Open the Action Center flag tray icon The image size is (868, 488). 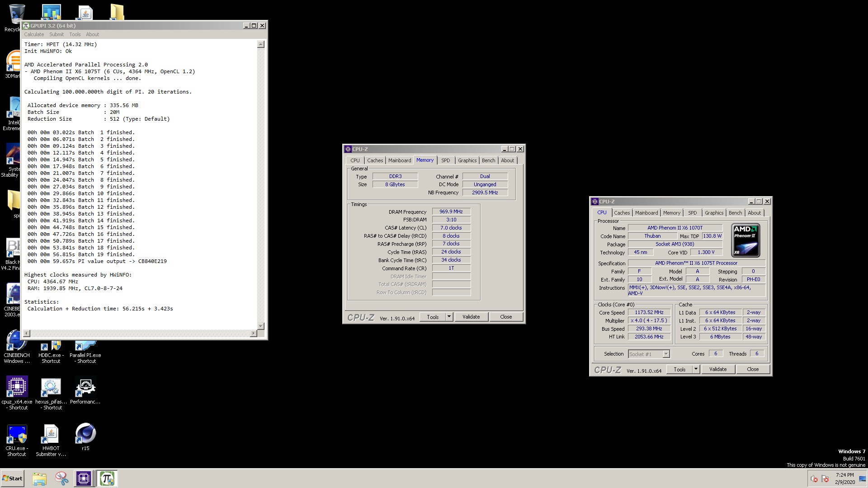(x=825, y=479)
